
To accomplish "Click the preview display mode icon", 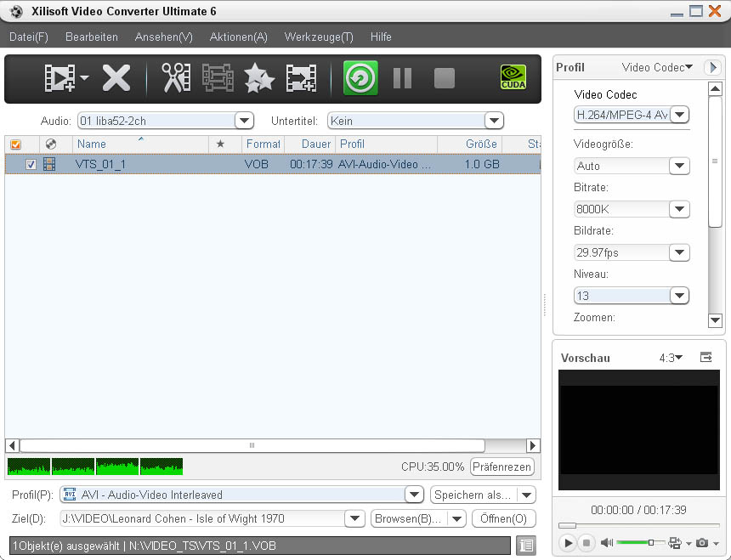I will (674, 543).
